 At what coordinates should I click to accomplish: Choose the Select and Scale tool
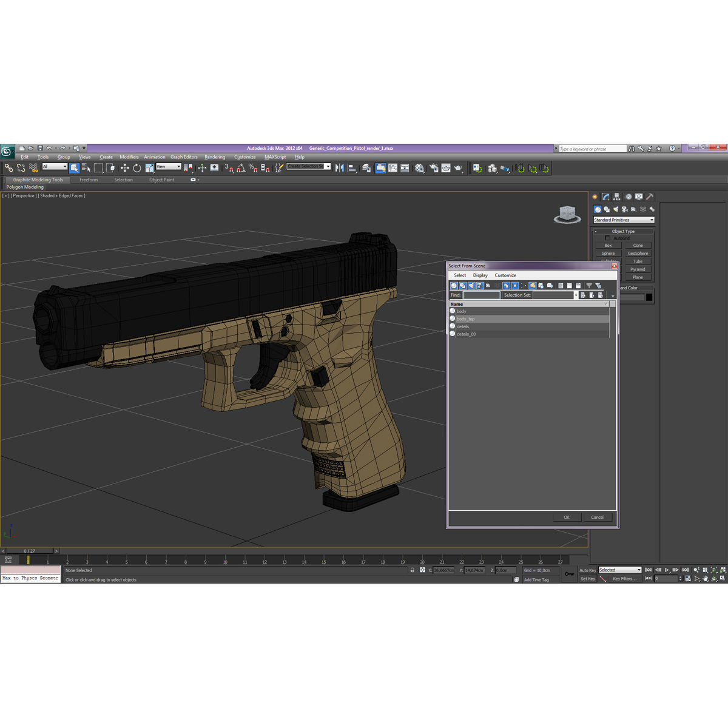click(x=149, y=168)
